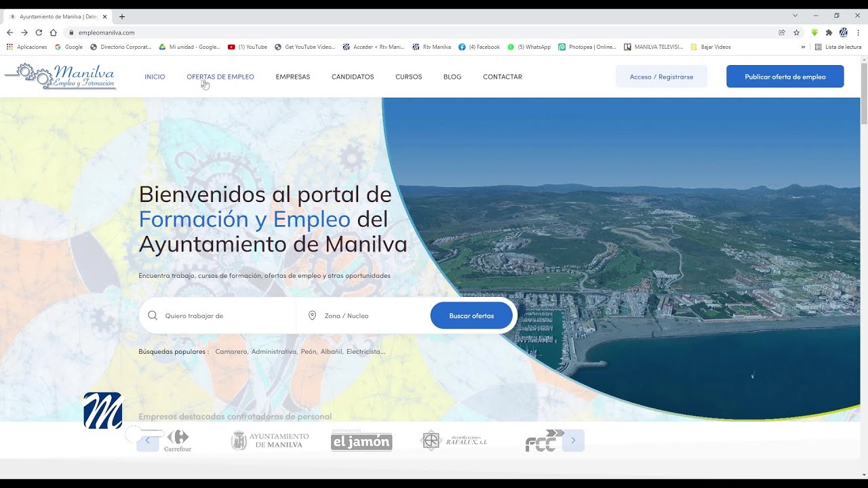Screen dimensions: 868x488
Task: Select popular search Electricista...
Action: click(x=366, y=352)
